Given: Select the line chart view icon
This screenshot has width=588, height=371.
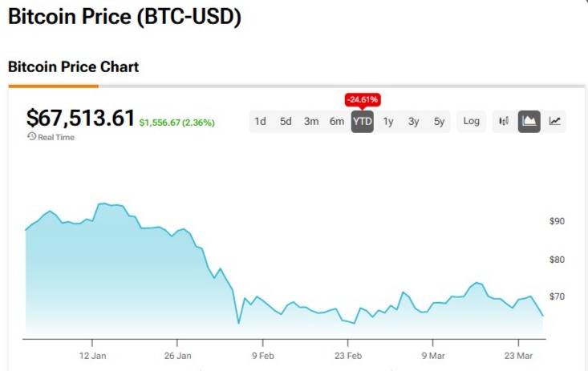Looking at the screenshot, I should tap(554, 121).
